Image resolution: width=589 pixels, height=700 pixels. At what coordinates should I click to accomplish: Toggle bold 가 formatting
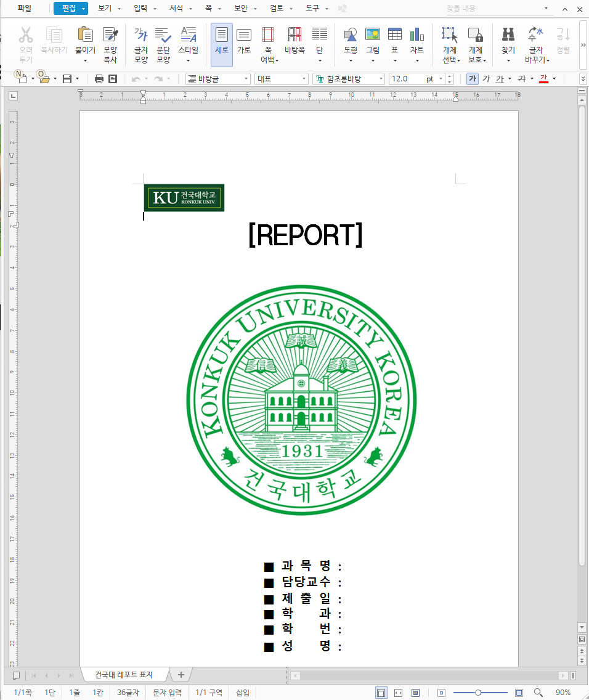[473, 79]
